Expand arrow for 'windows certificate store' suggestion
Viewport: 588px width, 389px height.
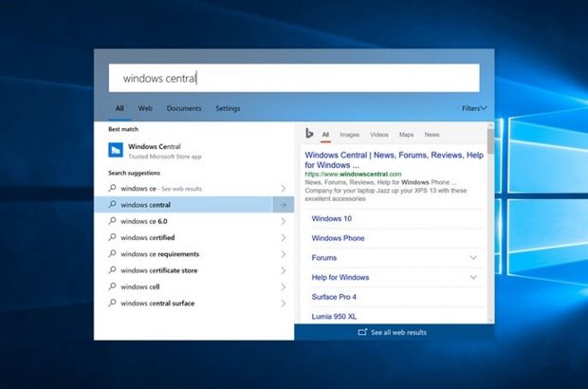click(284, 270)
